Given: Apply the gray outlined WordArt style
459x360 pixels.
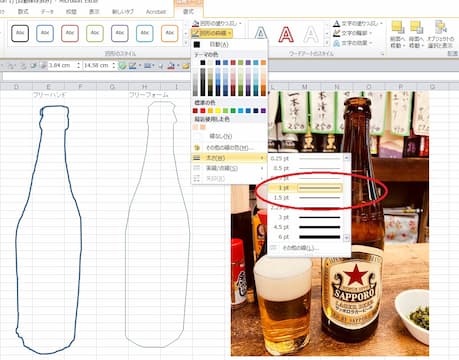Looking at the screenshot, I should tap(261, 34).
